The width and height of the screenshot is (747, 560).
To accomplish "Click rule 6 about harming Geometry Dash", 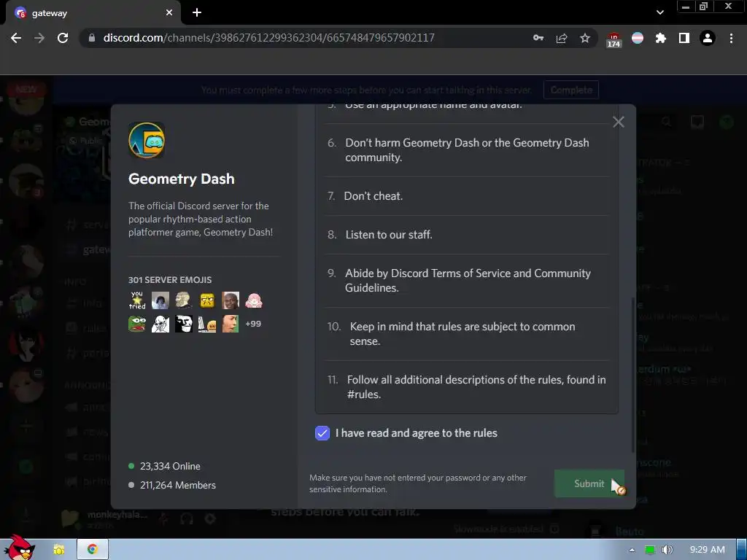I will (x=467, y=150).
